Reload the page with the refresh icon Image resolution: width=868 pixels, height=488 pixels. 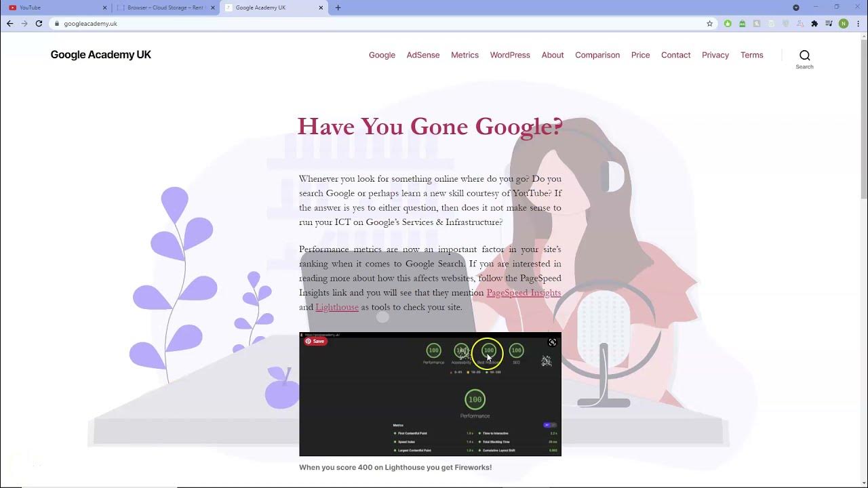(39, 23)
